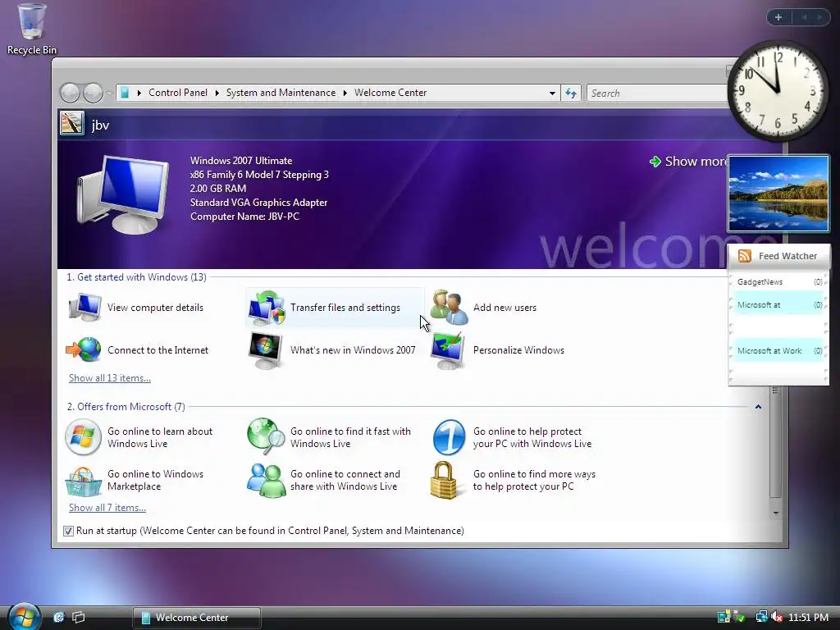The width and height of the screenshot is (840, 630).
Task: Open Personalize Windows icon
Action: point(448,350)
